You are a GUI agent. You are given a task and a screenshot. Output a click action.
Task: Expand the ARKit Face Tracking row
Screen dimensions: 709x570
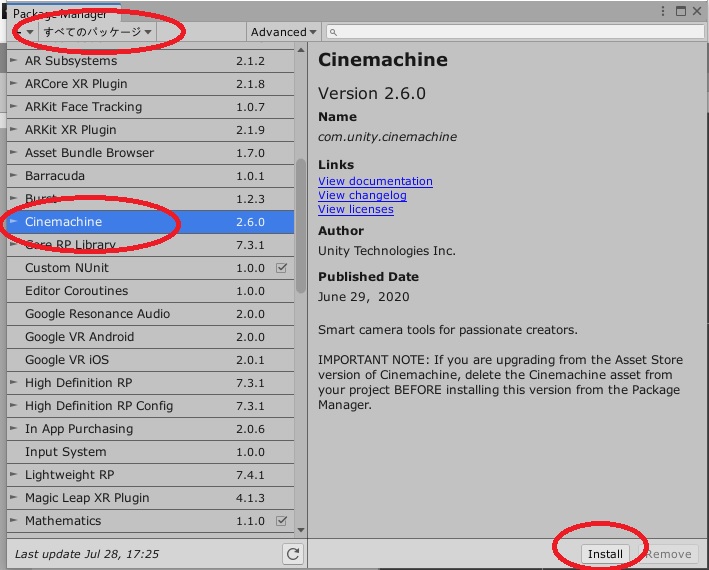click(x=14, y=106)
